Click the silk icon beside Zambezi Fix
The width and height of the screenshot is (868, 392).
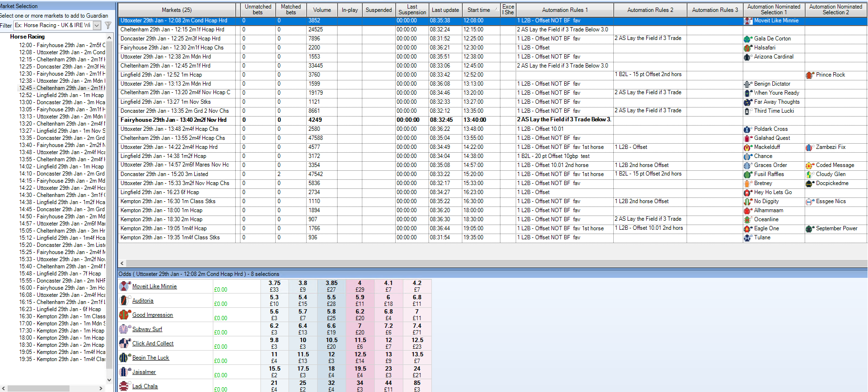click(809, 147)
